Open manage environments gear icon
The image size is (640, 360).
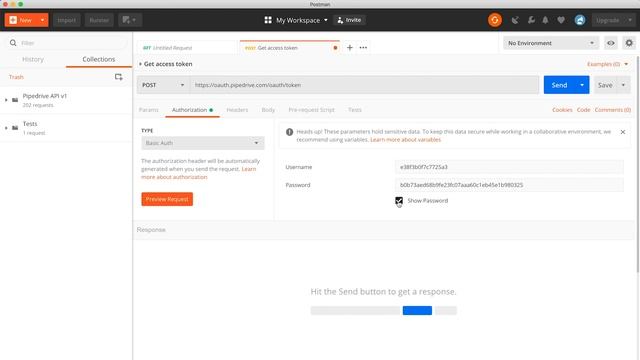click(629, 43)
